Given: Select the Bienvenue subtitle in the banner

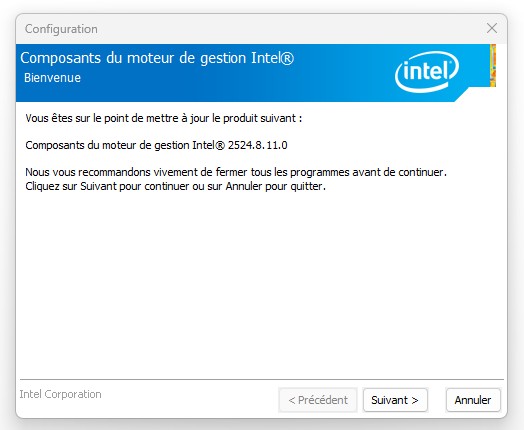Looking at the screenshot, I should [52, 78].
